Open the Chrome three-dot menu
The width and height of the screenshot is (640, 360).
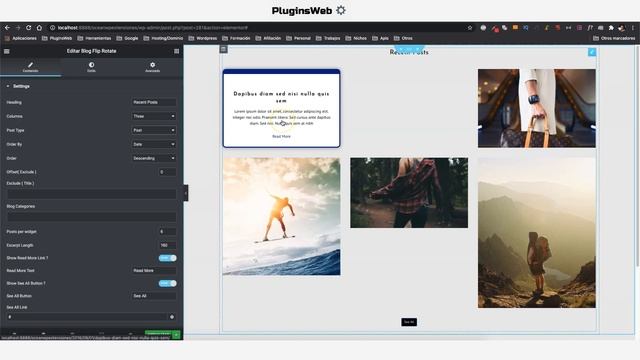coord(633,28)
